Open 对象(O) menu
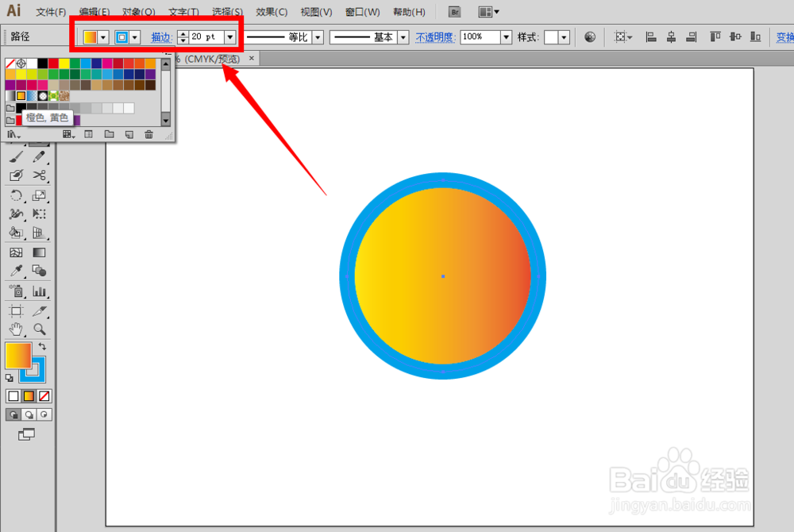Screen dimensions: 794x532 pos(139,12)
